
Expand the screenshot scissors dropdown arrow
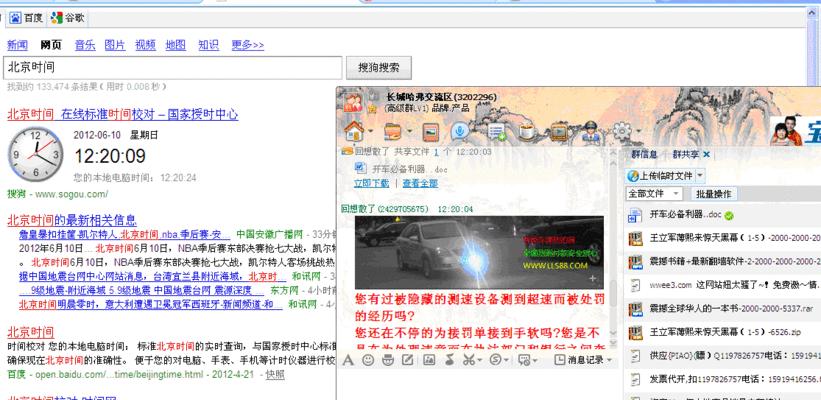[479, 360]
